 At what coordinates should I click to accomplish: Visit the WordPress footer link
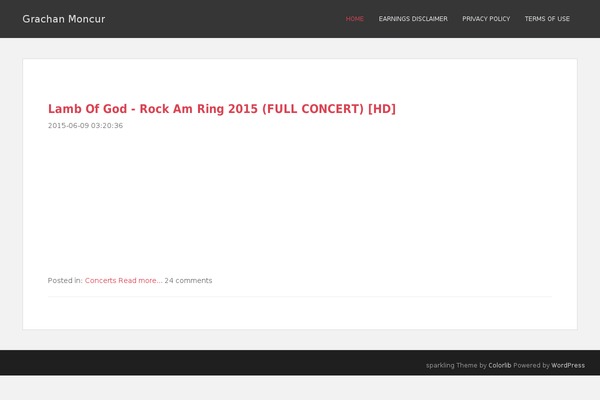tap(568, 365)
